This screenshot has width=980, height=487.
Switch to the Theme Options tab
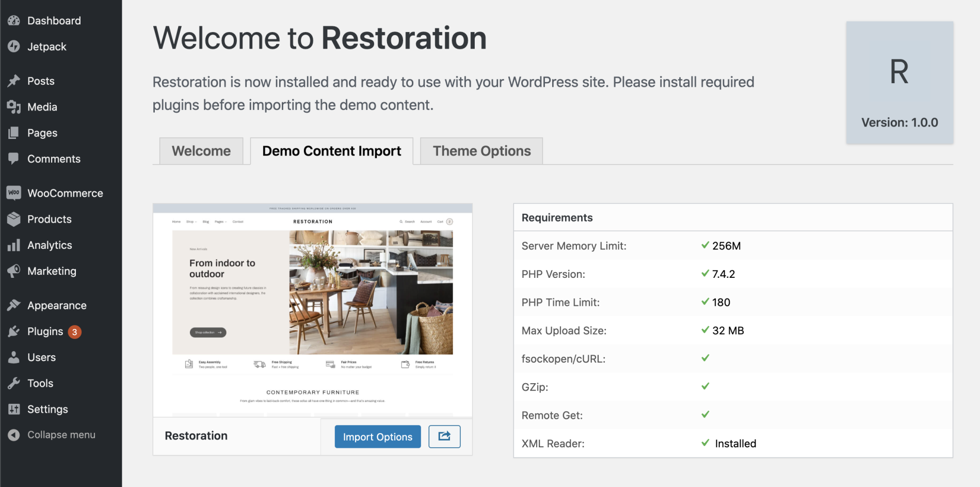pos(481,151)
